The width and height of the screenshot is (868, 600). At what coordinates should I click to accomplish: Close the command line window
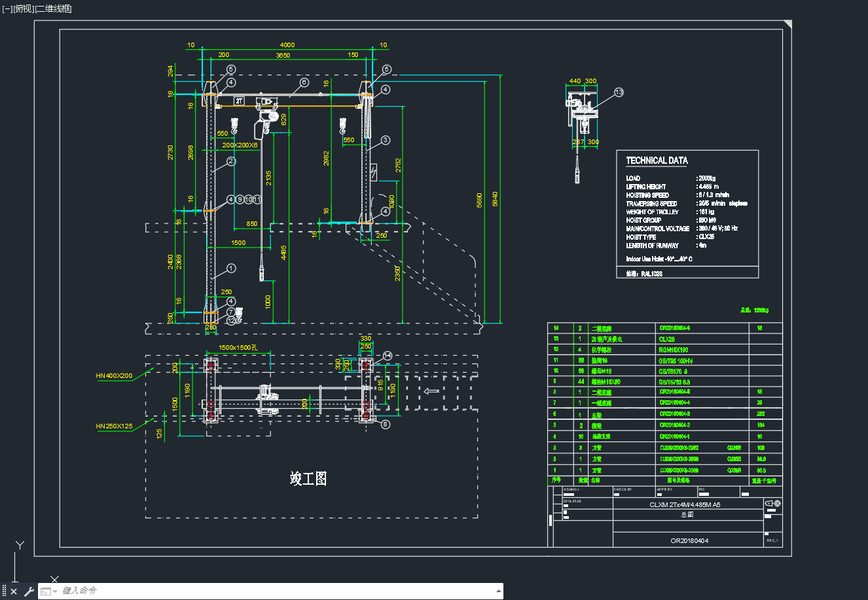[x=14, y=591]
